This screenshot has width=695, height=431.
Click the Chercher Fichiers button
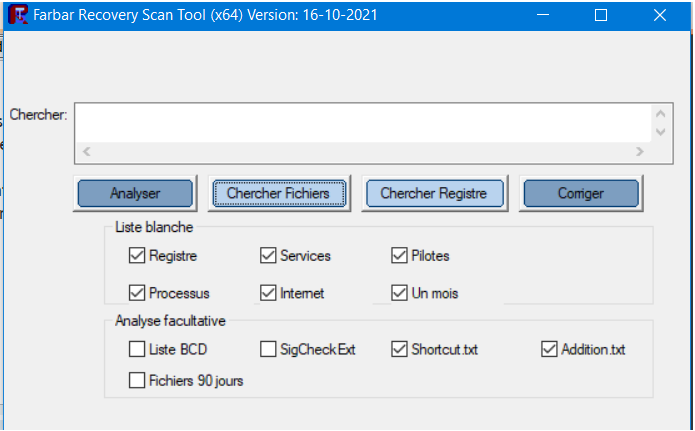coord(279,193)
